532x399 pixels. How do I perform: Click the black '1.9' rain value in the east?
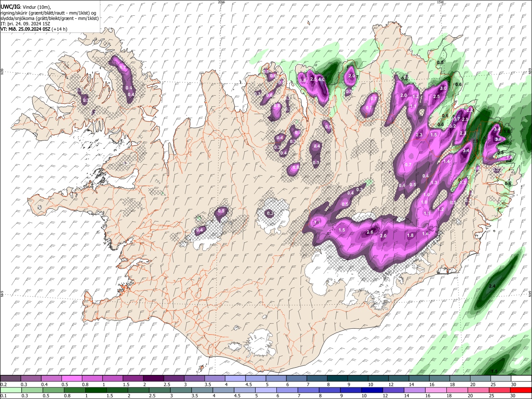tap(476, 141)
